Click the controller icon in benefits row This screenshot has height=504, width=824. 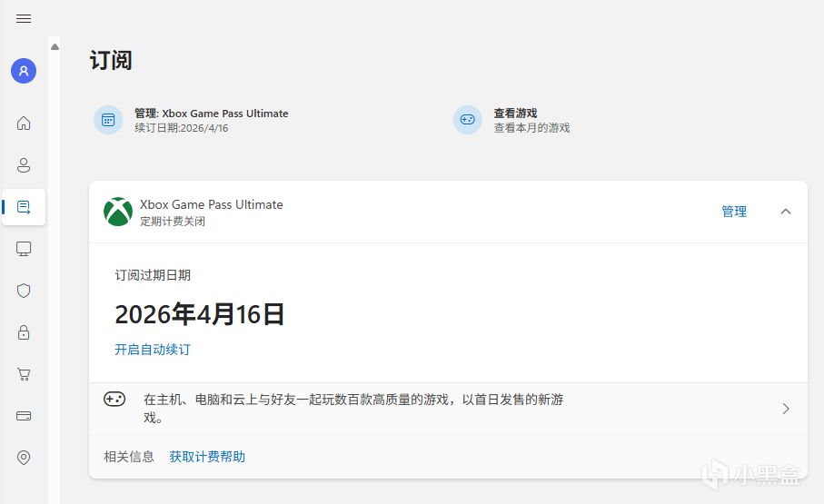click(114, 400)
